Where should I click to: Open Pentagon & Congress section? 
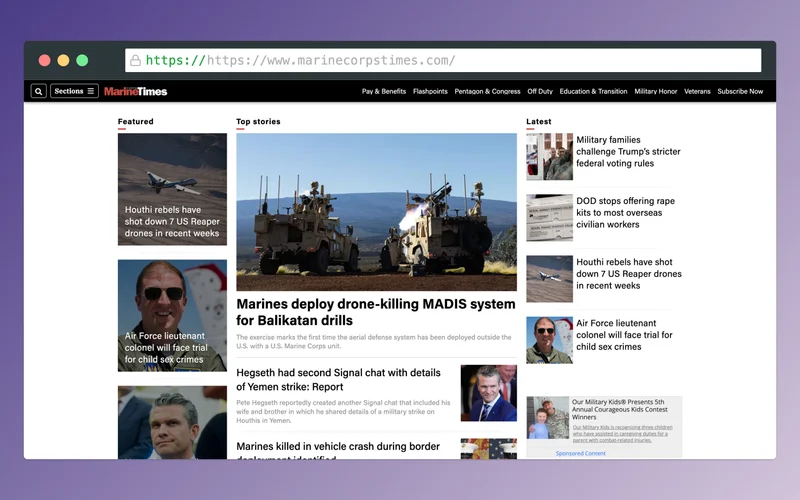(487, 91)
